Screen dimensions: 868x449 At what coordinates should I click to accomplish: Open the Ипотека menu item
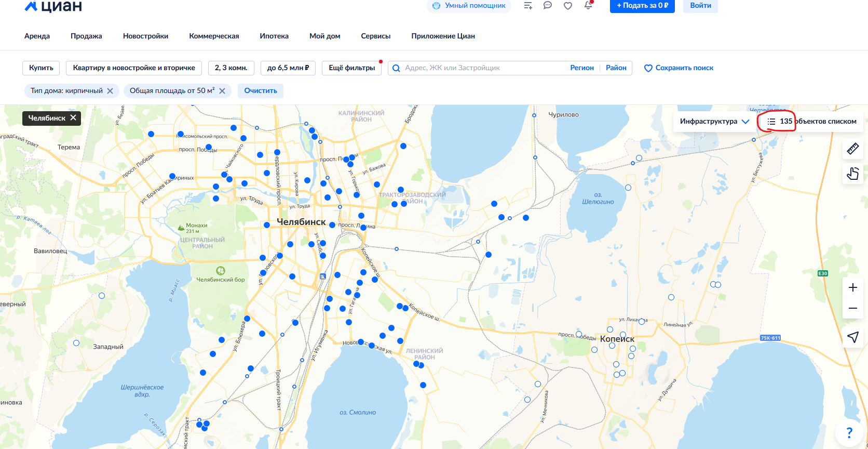point(274,36)
